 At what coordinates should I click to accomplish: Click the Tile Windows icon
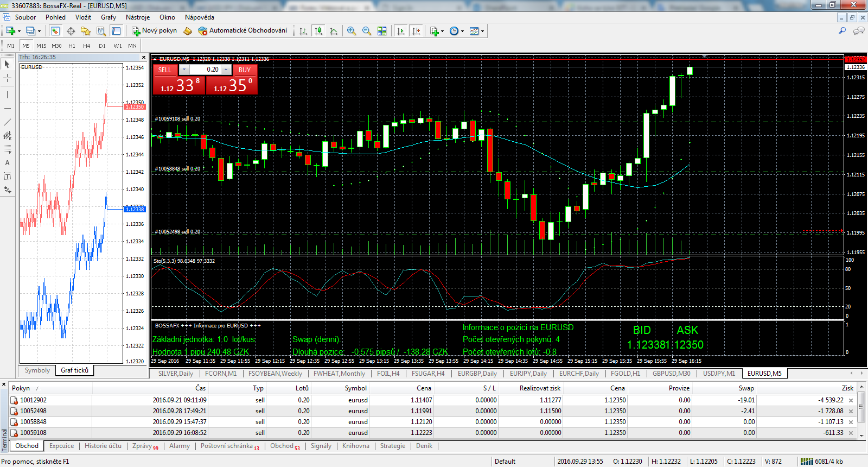click(382, 31)
